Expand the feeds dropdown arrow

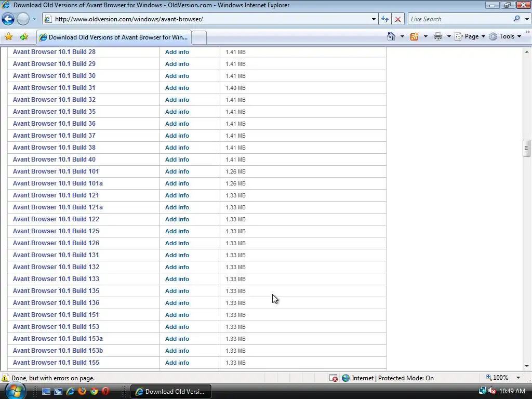tap(425, 37)
